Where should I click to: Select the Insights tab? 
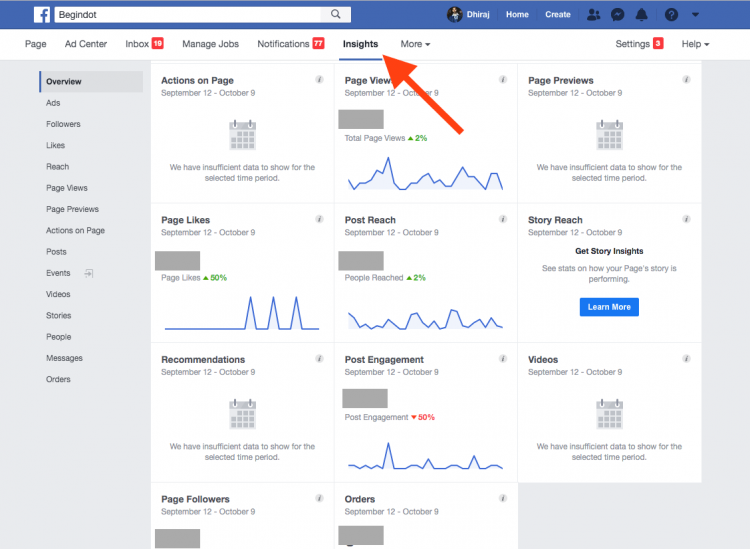(360, 44)
